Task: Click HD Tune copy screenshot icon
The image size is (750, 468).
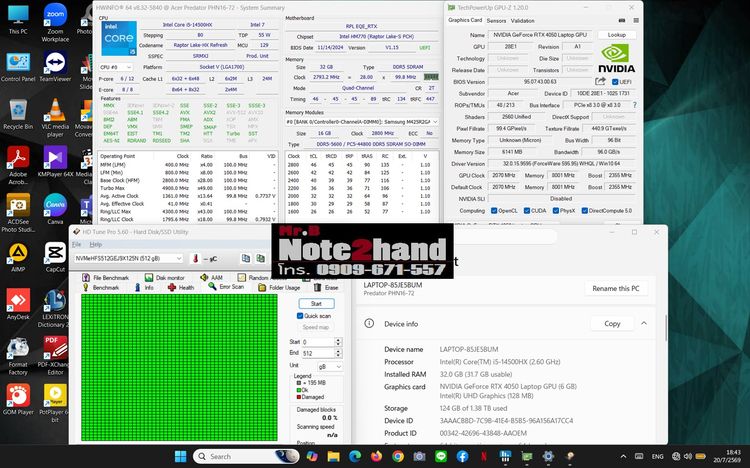Action: [x=261, y=258]
